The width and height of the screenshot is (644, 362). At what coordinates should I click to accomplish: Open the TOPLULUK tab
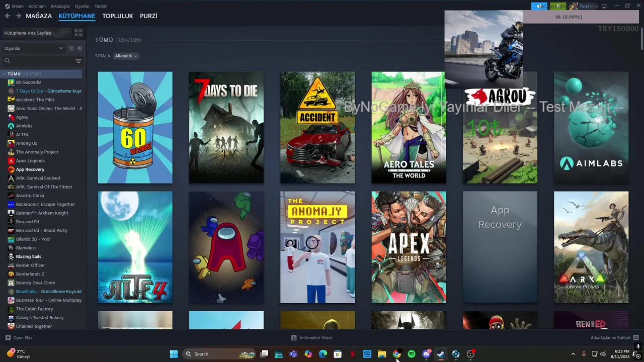(x=118, y=16)
